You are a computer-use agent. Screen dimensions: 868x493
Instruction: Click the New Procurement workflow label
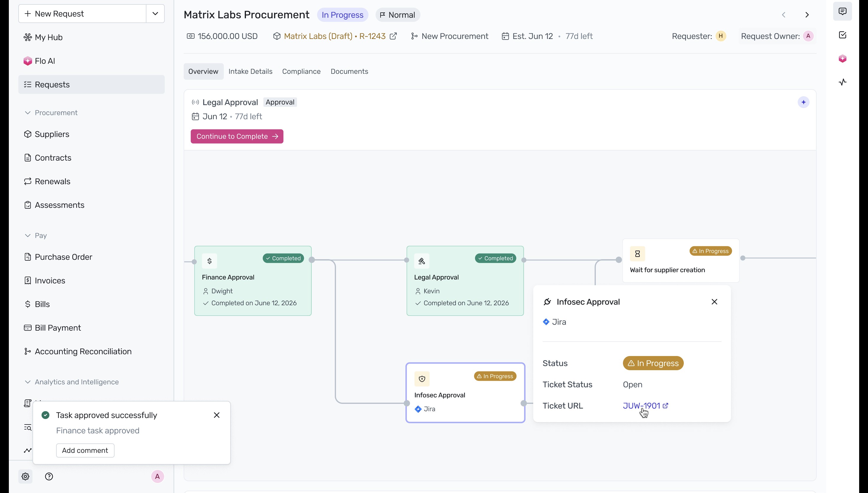[455, 36]
